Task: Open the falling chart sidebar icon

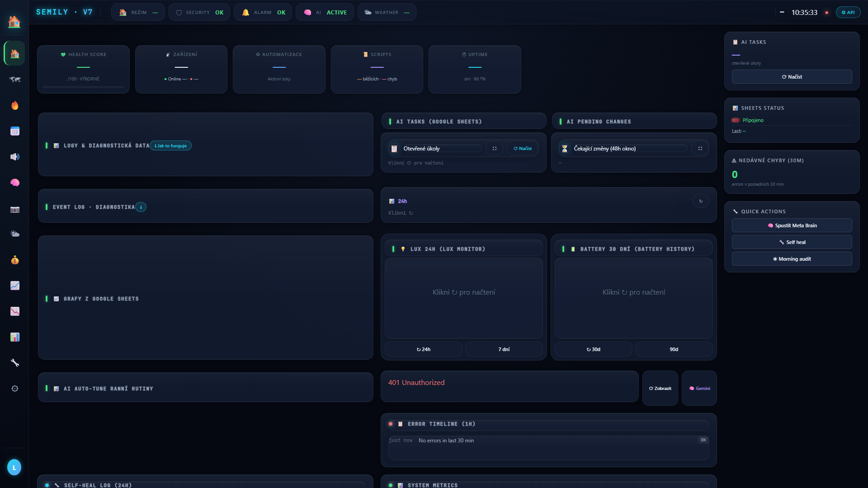Action: 14,311
